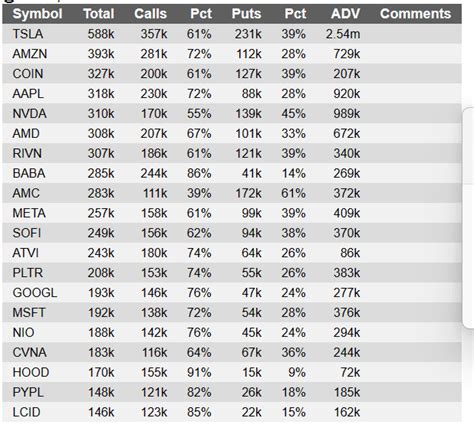Click the Puts column header

(246, 14)
